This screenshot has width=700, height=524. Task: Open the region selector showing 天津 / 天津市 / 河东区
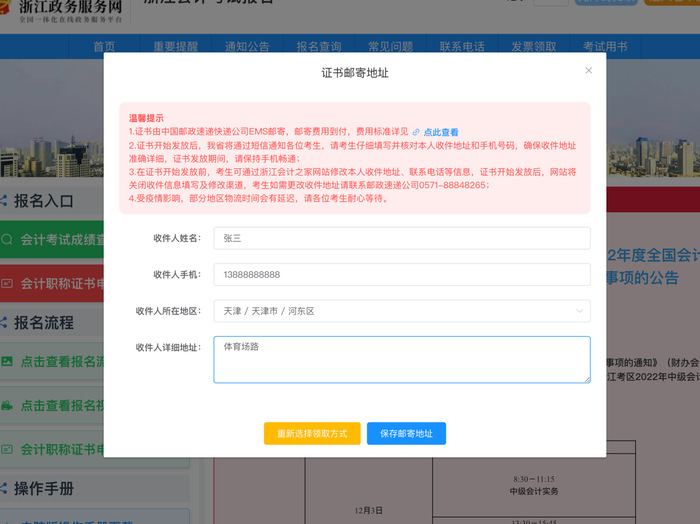point(400,312)
